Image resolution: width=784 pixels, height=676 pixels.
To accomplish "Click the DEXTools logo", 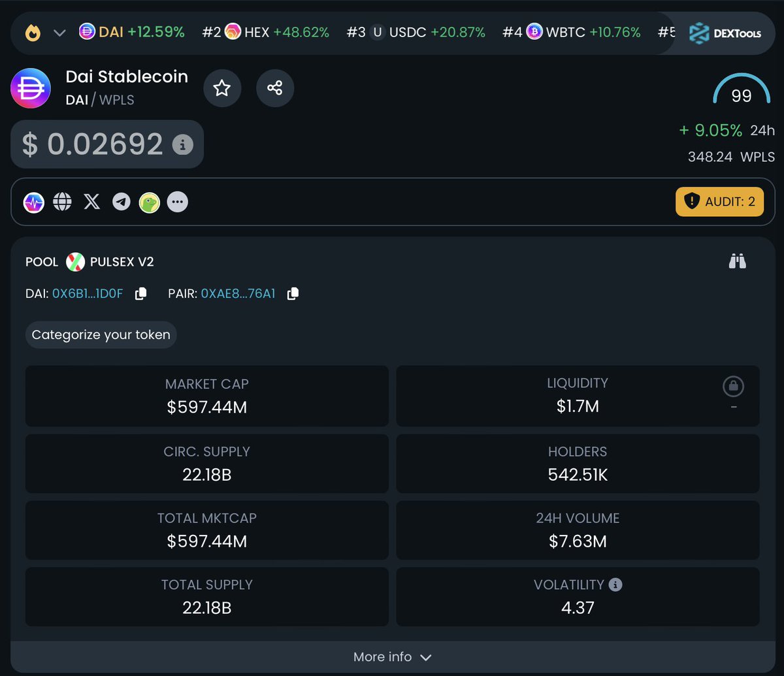I will click(x=725, y=33).
